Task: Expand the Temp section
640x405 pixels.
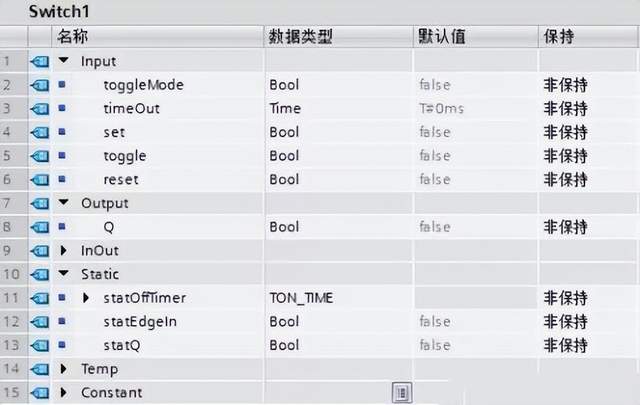Action: 65,369
